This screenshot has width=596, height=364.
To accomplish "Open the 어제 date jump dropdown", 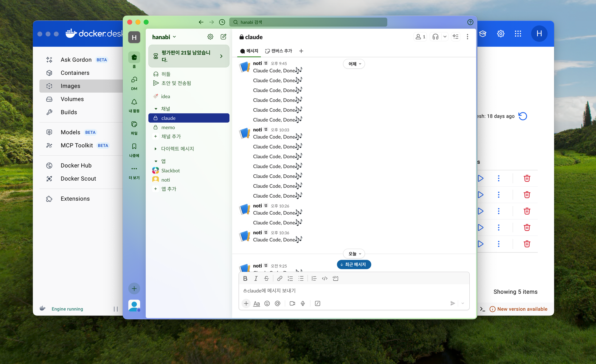I will (x=354, y=64).
